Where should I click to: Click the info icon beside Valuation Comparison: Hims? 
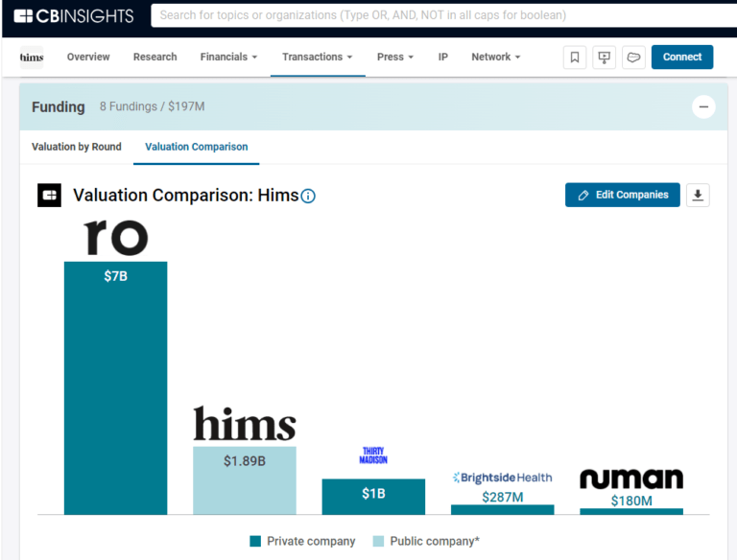[x=308, y=196]
